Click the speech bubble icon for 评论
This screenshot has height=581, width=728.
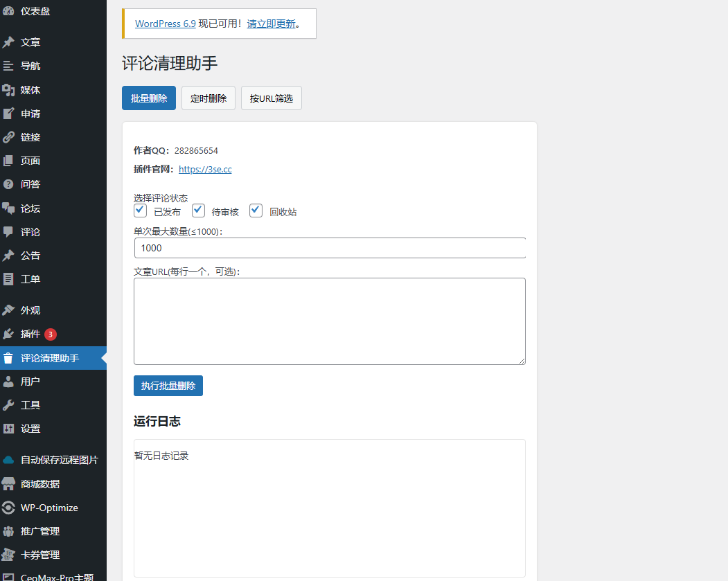[x=8, y=232]
